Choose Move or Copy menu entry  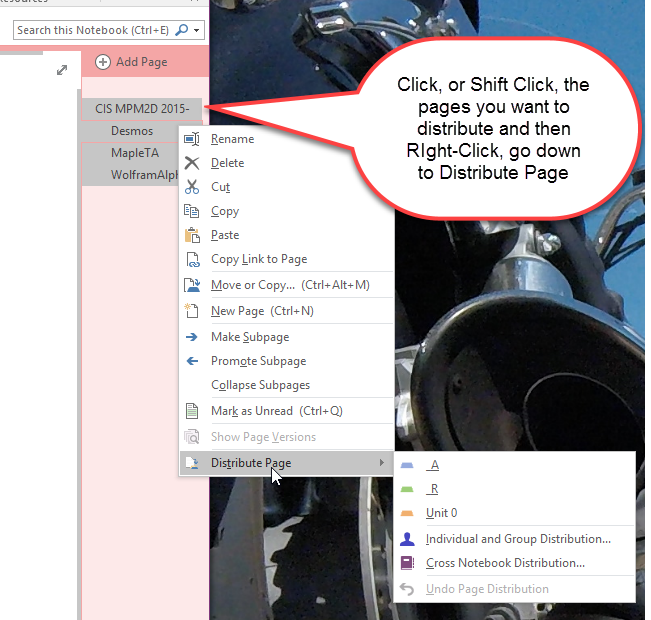(286, 285)
